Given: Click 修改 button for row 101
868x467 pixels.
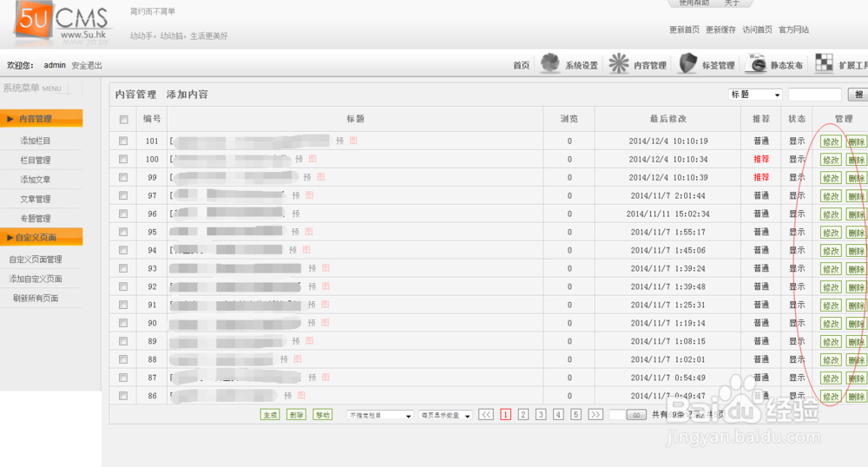Looking at the screenshot, I should [831, 141].
